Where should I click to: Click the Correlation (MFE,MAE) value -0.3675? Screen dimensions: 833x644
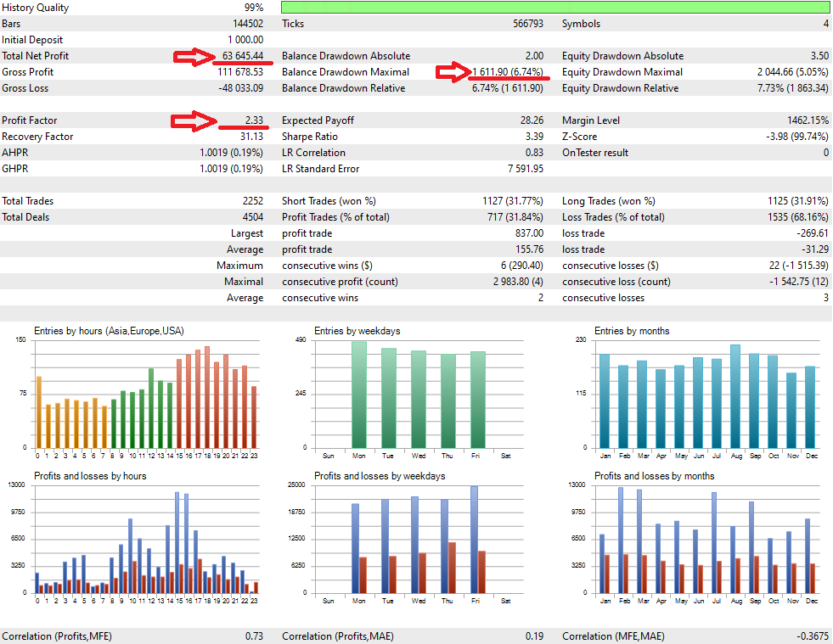tap(813, 636)
